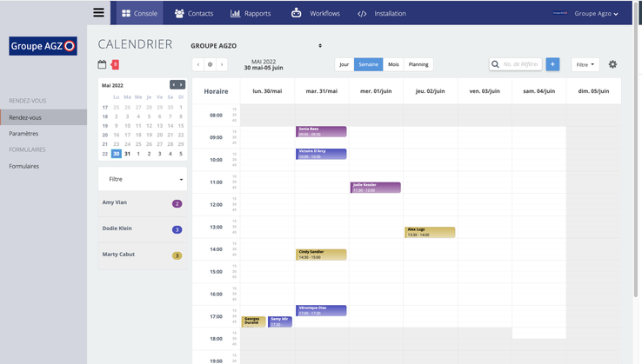642x364 pixels.
Task: Open the Sonia Baes 09:00 appointment
Action: point(321,131)
